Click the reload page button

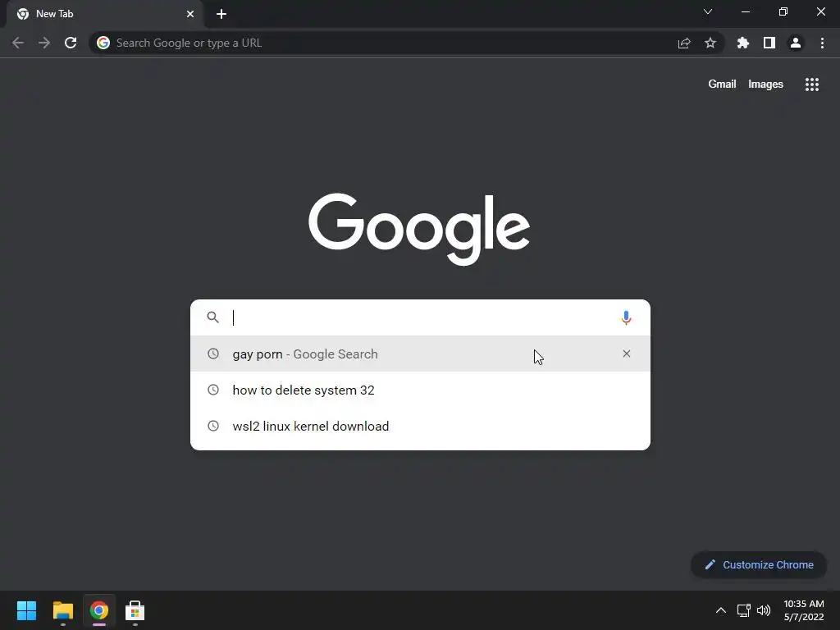tap(71, 43)
